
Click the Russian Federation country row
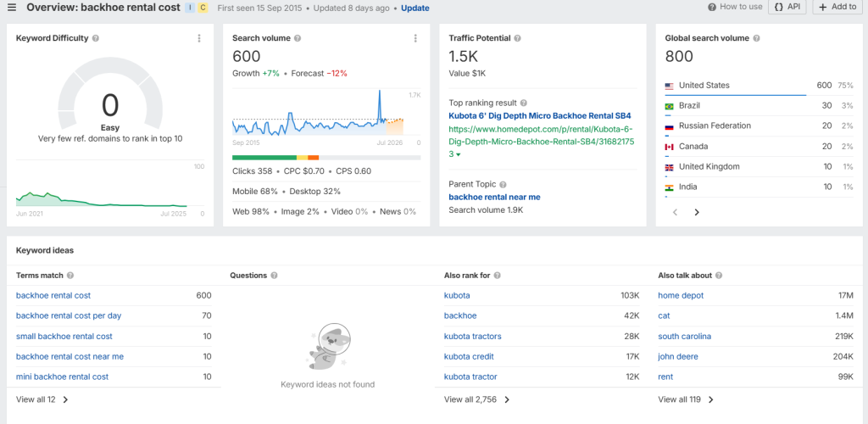click(x=759, y=126)
